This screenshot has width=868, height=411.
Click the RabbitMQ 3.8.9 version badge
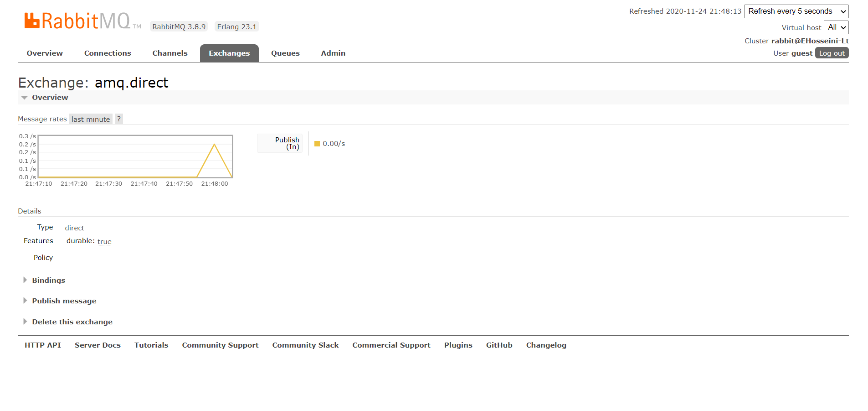tap(179, 27)
